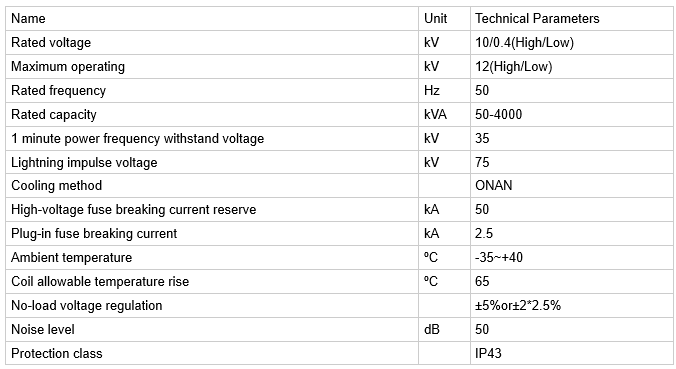
Task: Select the 50-4000 rated capacity value
Action: point(498,115)
